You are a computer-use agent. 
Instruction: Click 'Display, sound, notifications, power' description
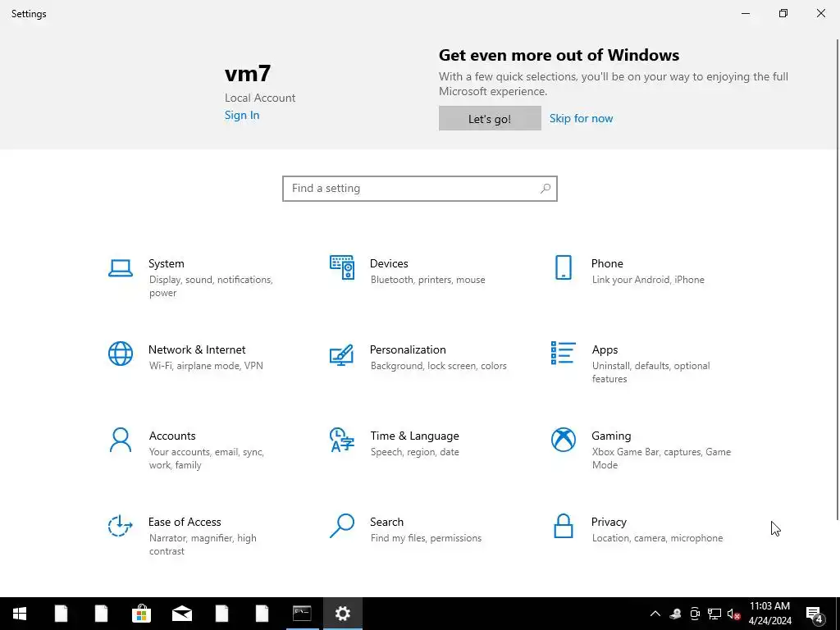[x=211, y=286]
